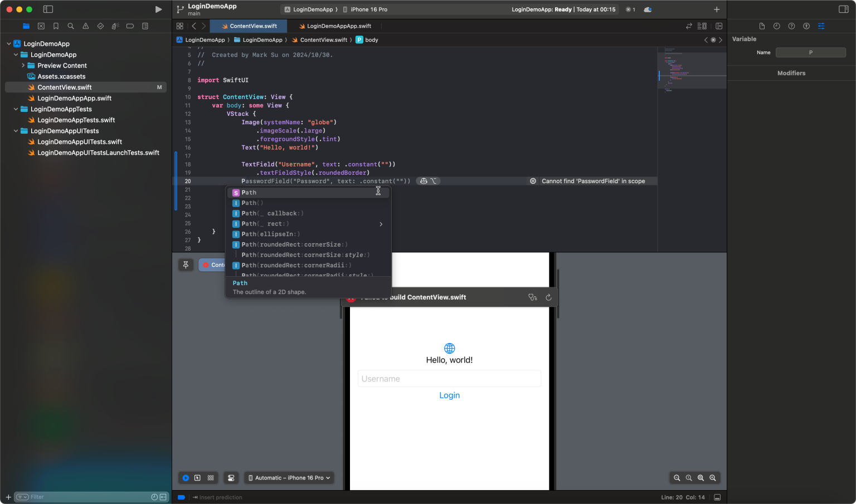Click the Login button in preview

point(449,395)
